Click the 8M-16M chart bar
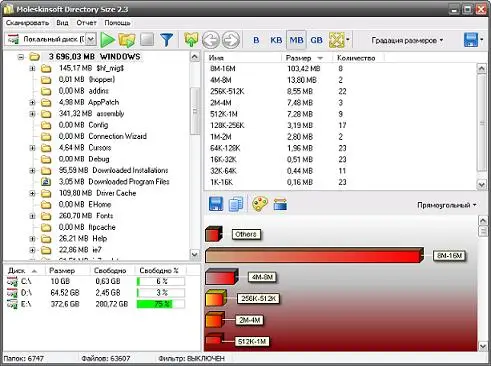This screenshot has height=366, width=491. tap(315, 256)
